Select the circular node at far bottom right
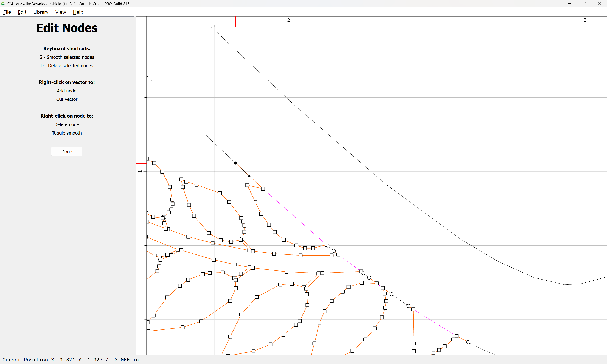The height and width of the screenshot is (364, 607). click(468, 342)
